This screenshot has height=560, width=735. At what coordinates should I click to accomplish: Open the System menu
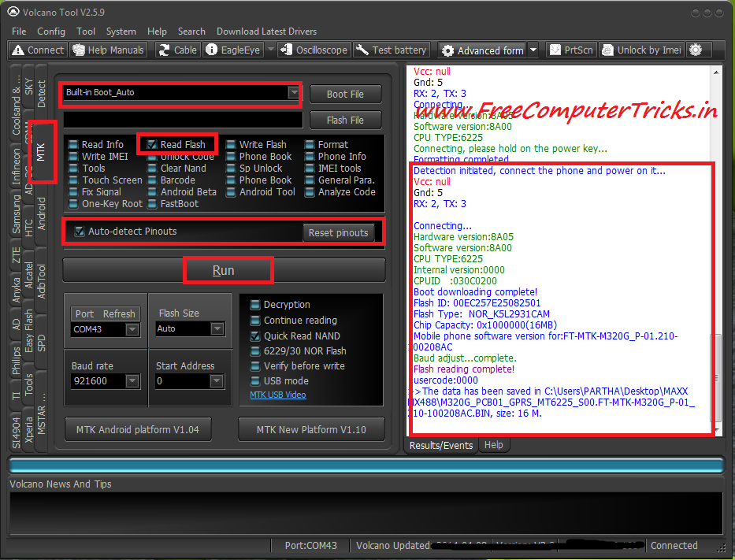point(121,32)
